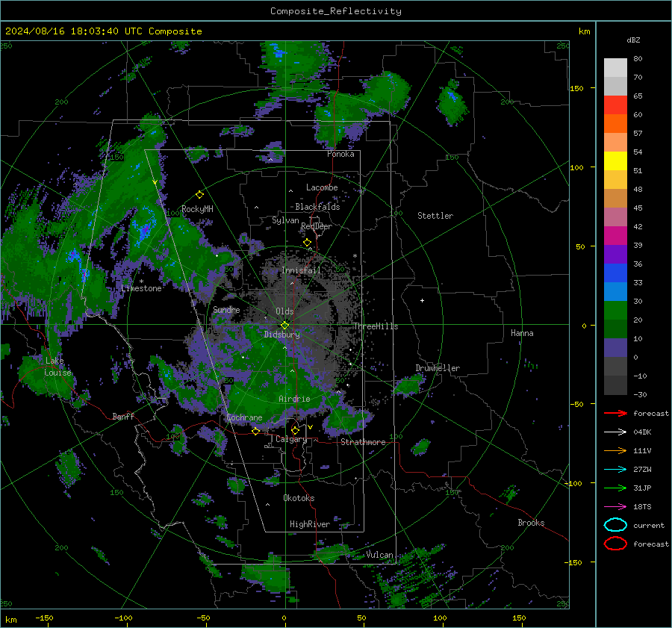Click the Stettler label
Screen dimensions: 672x628
coord(435,216)
